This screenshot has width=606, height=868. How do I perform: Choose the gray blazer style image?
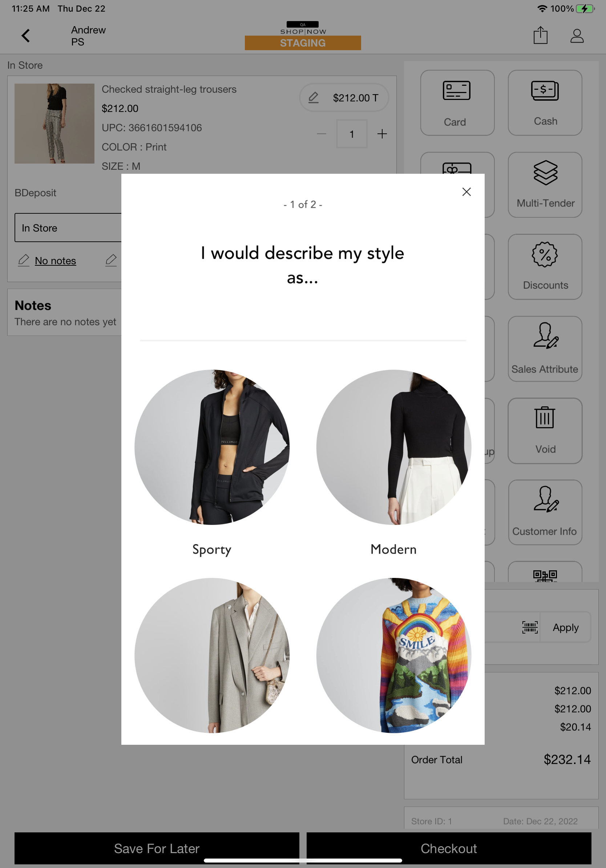point(212,655)
